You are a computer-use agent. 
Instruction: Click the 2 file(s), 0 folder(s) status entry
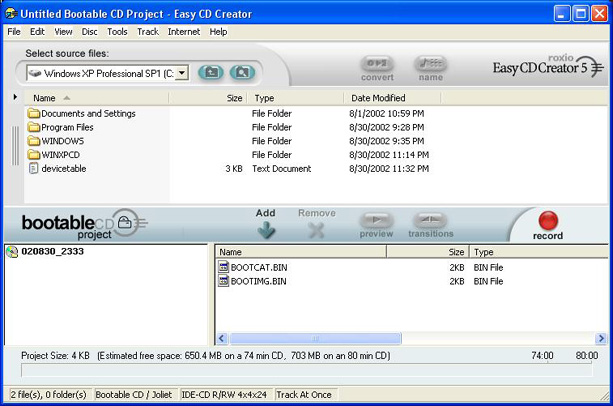48,395
